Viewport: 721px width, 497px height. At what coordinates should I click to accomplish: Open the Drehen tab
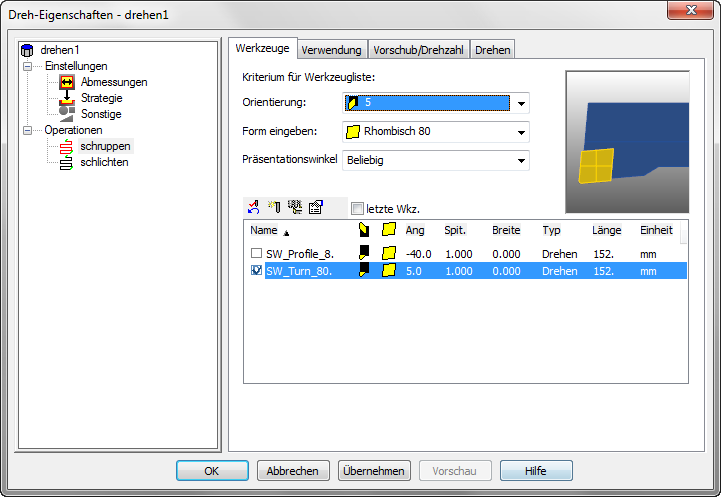pos(492,50)
